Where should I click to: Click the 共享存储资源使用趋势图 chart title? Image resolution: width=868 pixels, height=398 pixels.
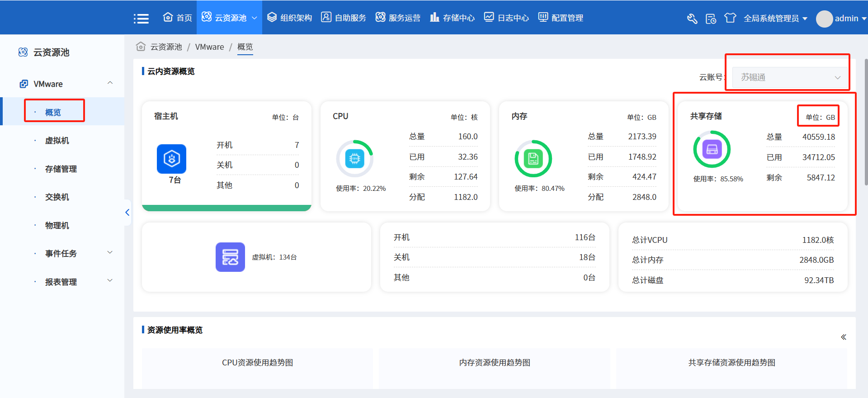(x=732, y=362)
